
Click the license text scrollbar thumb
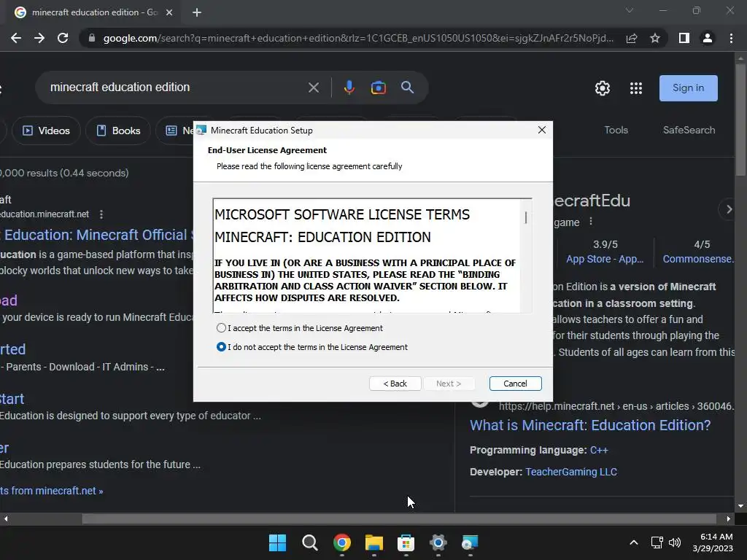click(x=526, y=217)
